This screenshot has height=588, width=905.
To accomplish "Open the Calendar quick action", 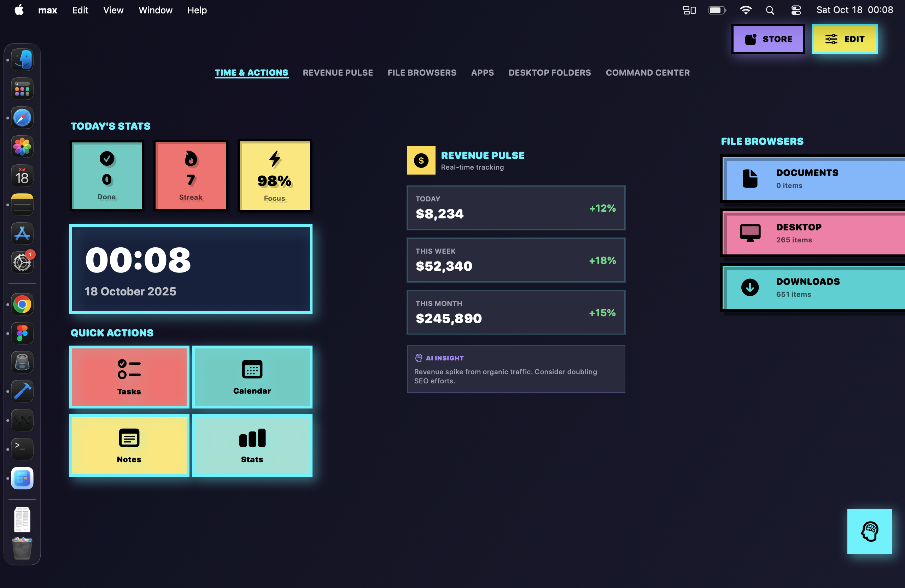I will 252,377.
